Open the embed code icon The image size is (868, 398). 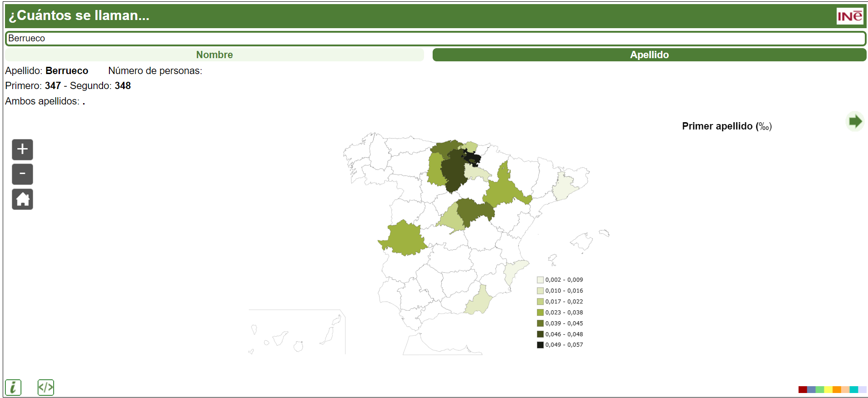click(x=46, y=388)
